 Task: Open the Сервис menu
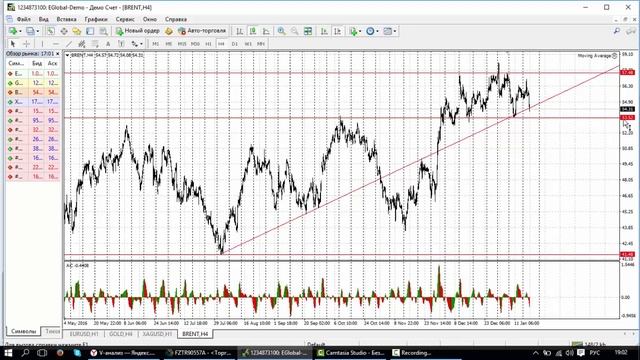(x=125, y=19)
